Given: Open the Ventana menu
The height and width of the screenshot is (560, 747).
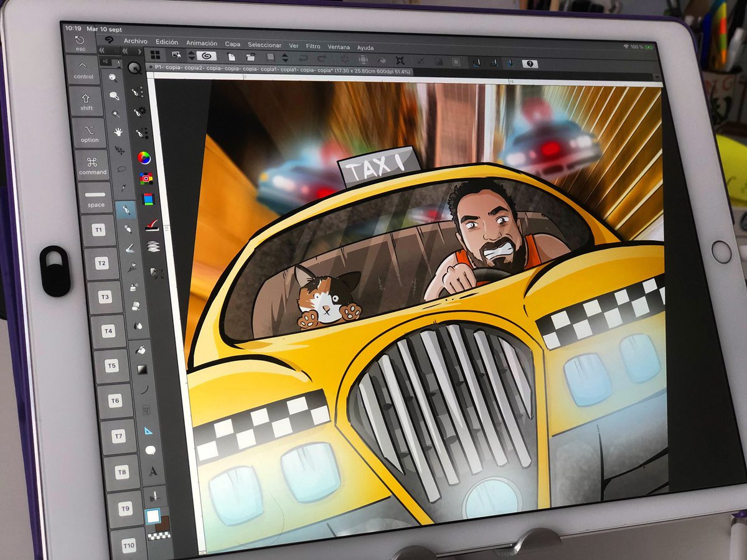Looking at the screenshot, I should pyautogui.click(x=339, y=47).
